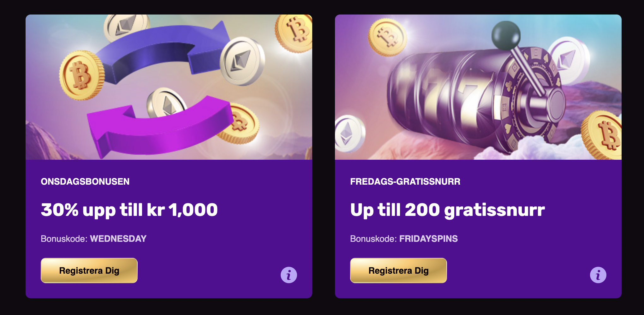Click Registrera Dig under the WEDNESDAY code

(89, 270)
